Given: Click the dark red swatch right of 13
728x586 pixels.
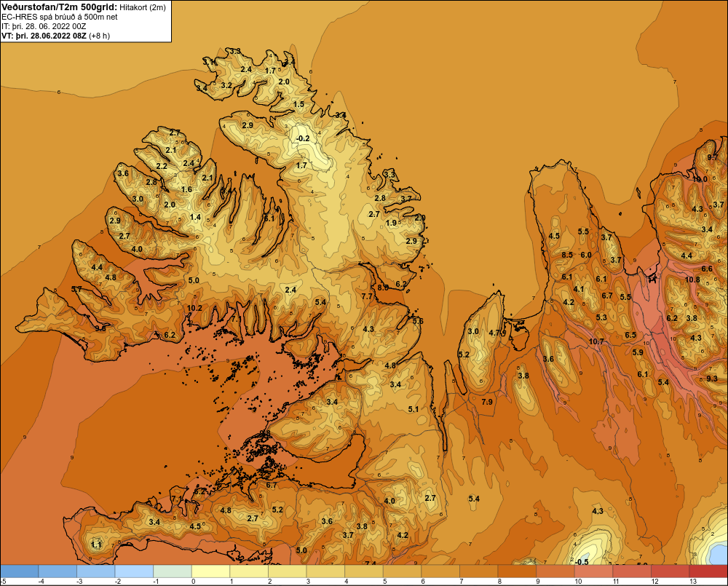Looking at the screenshot, I should coord(708,571).
